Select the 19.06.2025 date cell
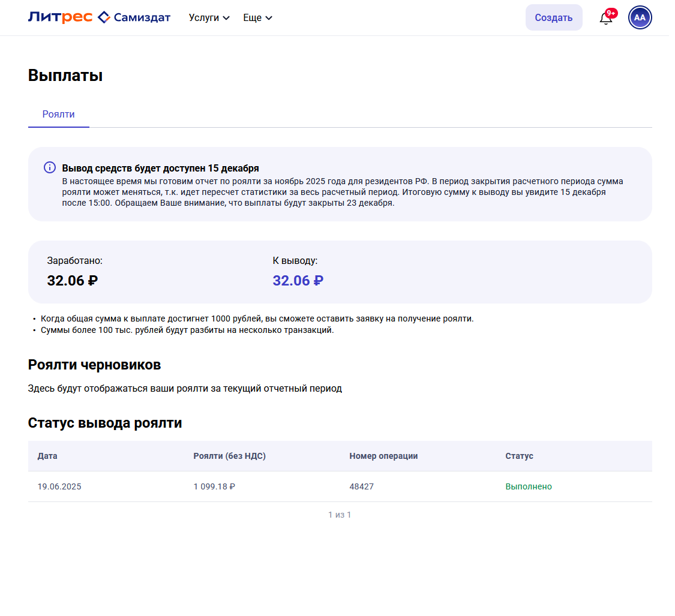Viewport: 675px width, 616px height. click(59, 486)
